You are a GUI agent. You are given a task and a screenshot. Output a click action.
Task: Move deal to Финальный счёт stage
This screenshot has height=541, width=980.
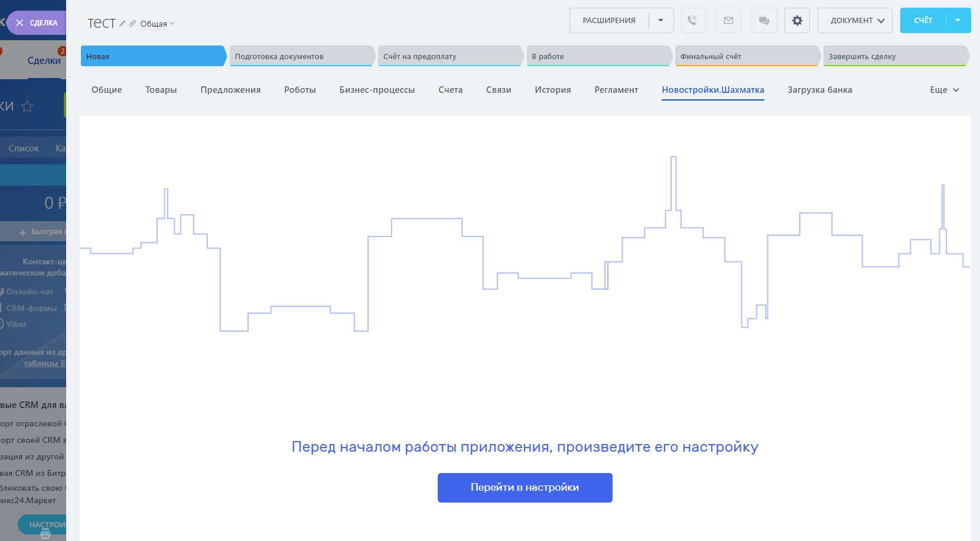pyautogui.click(x=745, y=57)
